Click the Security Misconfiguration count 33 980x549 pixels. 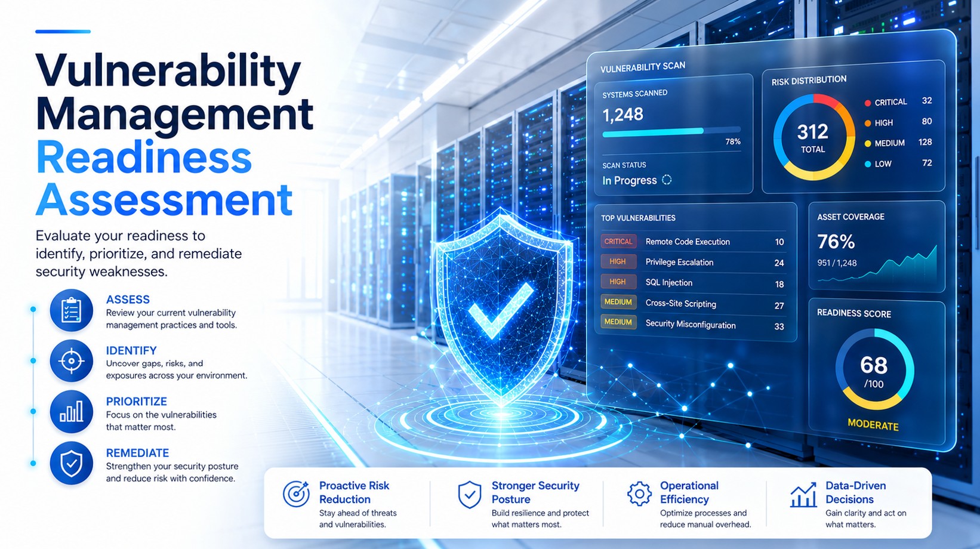coord(779,326)
